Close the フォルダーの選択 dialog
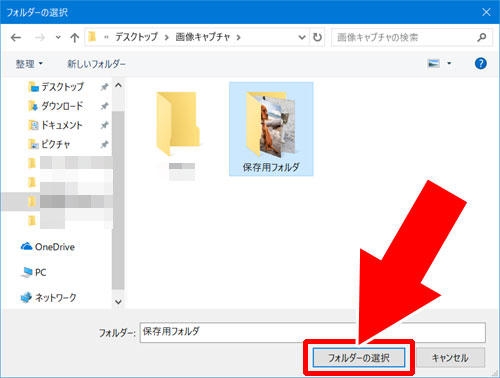This screenshot has height=378, width=500. coord(486,12)
